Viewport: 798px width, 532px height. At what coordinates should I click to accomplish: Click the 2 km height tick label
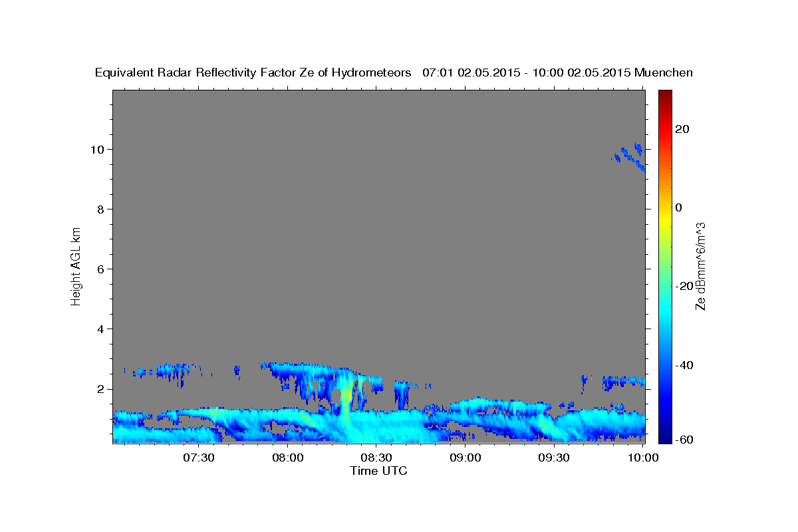click(101, 388)
